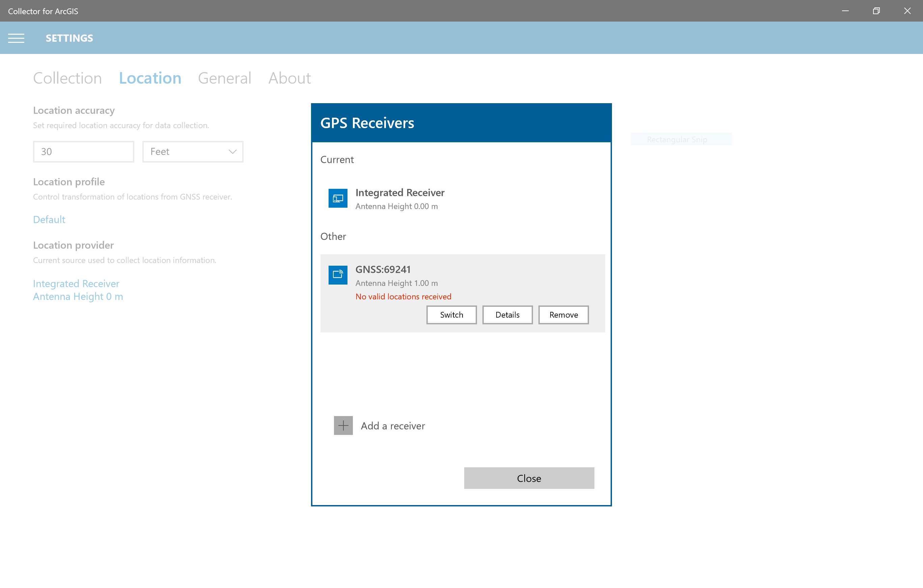Click the SETTINGS header title
The height and width of the screenshot is (588, 923).
69,38
